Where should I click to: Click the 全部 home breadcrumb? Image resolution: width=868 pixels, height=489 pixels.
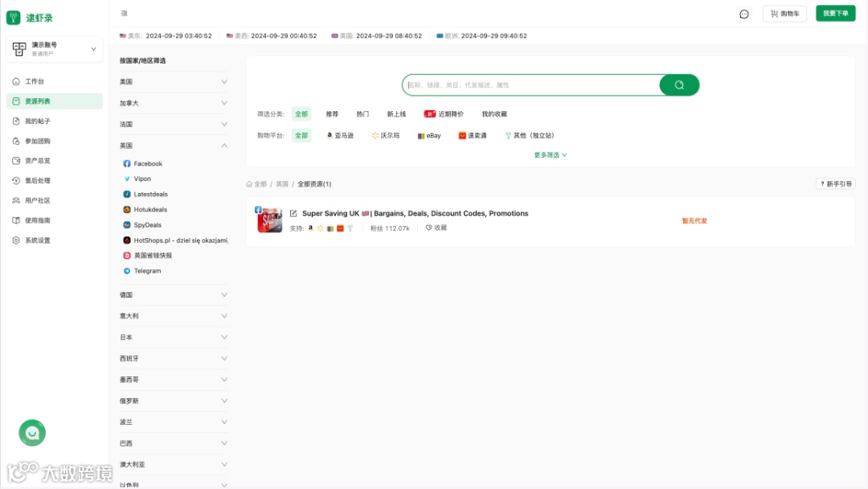coord(256,184)
